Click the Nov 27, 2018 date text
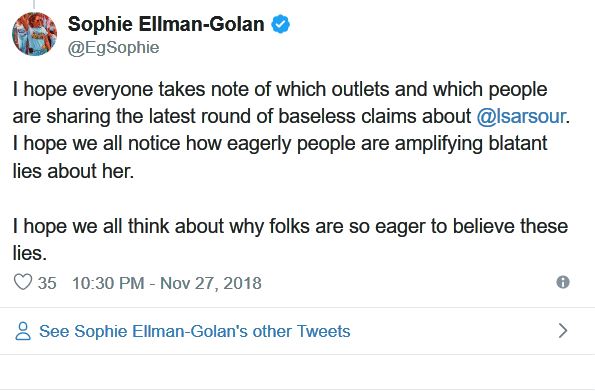This screenshot has height=391, width=595. pos(211,283)
